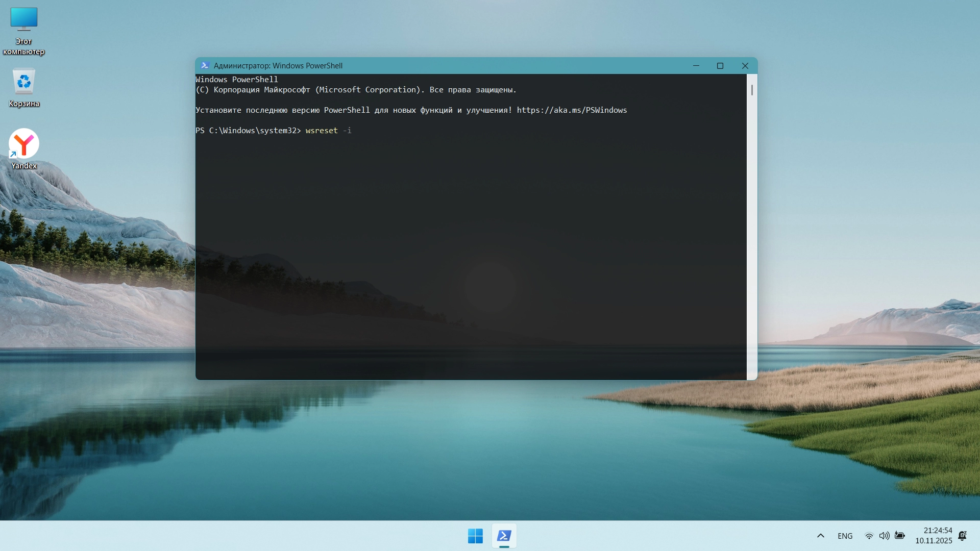Viewport: 980px width, 551px height.
Task: Maximize the PowerShell window
Action: [x=720, y=65]
